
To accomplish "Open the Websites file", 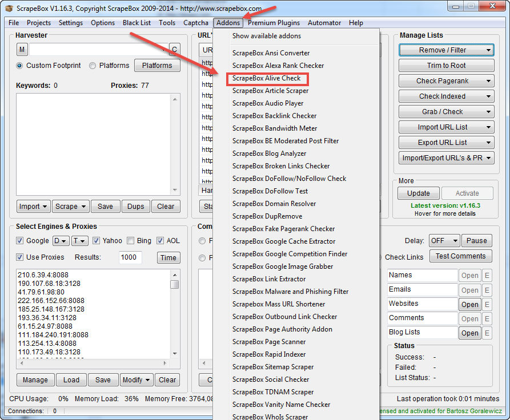I will coord(469,304).
